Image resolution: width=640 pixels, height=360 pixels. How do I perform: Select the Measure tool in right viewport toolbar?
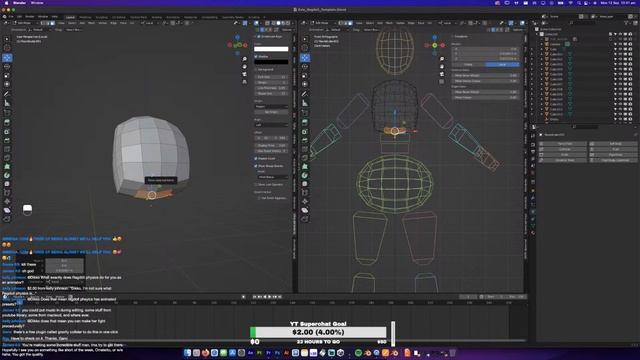[x=305, y=103]
